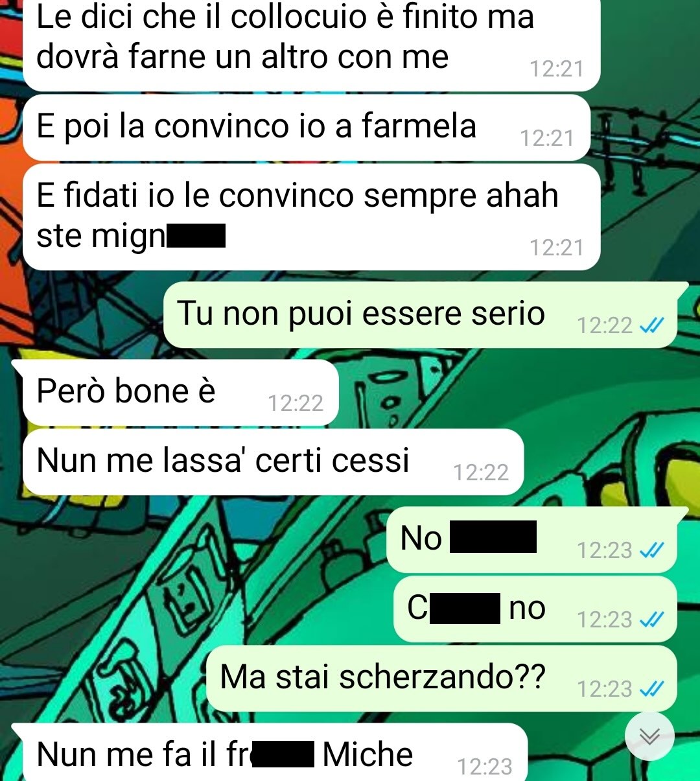Tap the 12:22 timestamp on 'Però bone è'
Image resolution: width=700 pixels, height=781 pixels.
click(296, 403)
